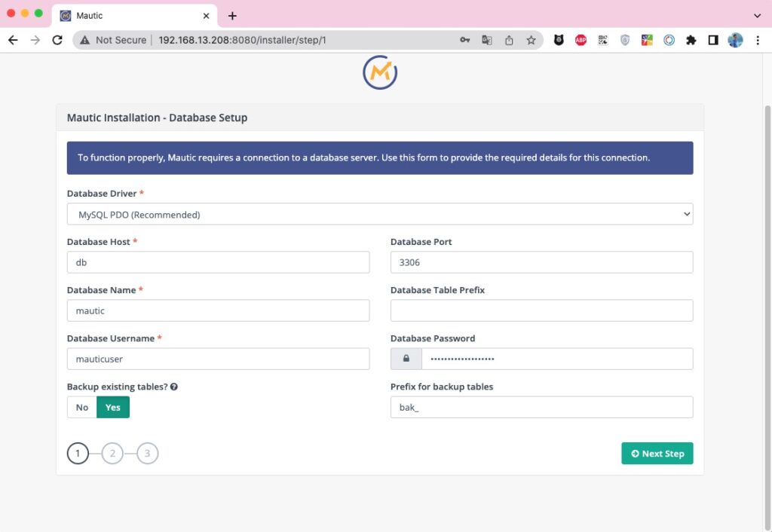Open the Database Driver dropdown

pyautogui.click(x=380, y=214)
